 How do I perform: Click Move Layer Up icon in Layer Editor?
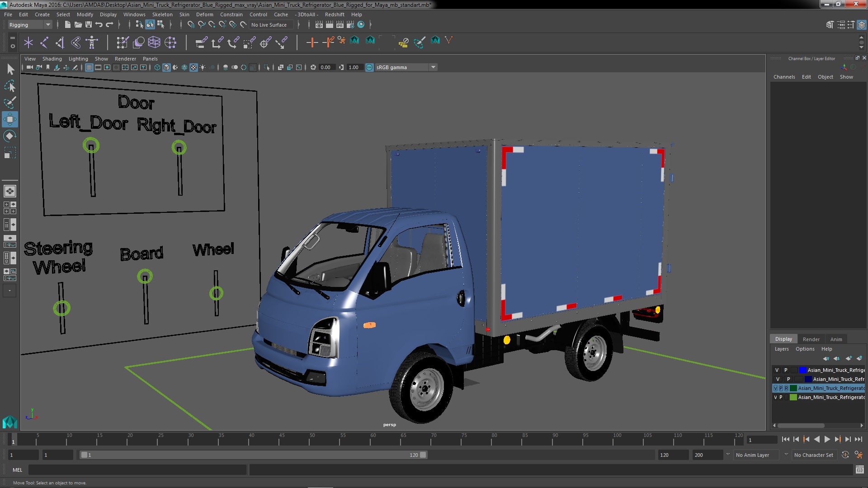[x=826, y=358]
